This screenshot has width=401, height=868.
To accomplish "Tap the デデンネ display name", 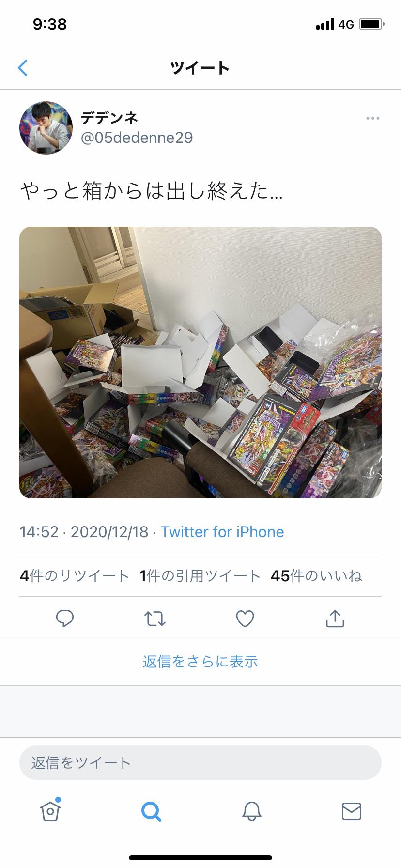I will 109,118.
